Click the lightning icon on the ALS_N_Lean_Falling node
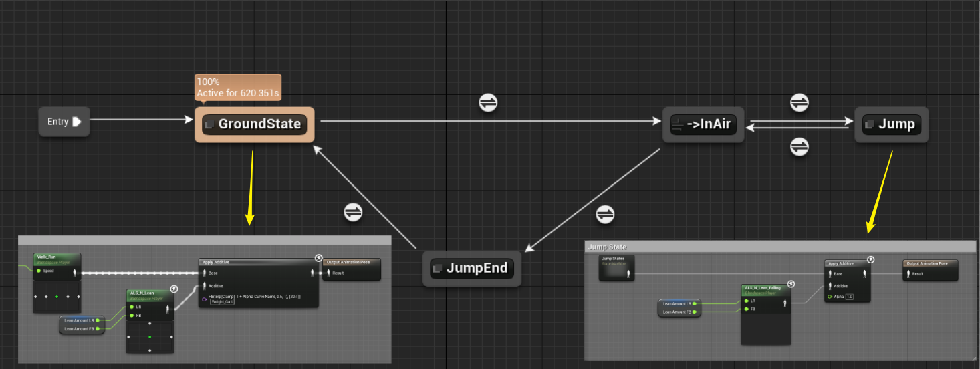The image size is (980, 369). point(791,284)
